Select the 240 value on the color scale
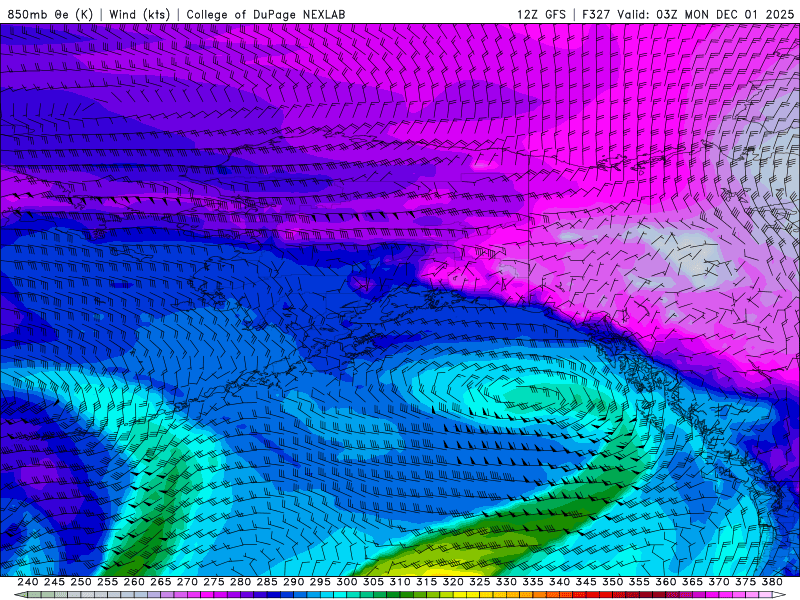800x600 pixels. (28, 582)
